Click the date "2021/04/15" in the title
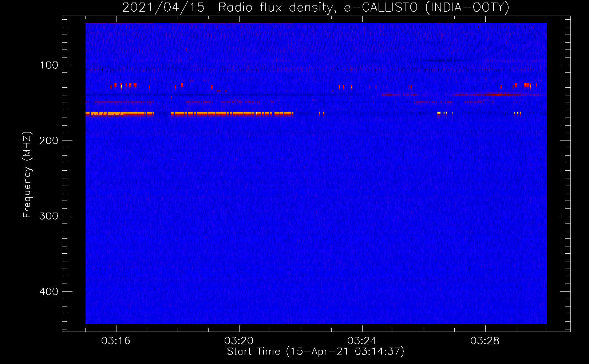Image resolution: width=589 pixels, height=364 pixels. click(163, 7)
